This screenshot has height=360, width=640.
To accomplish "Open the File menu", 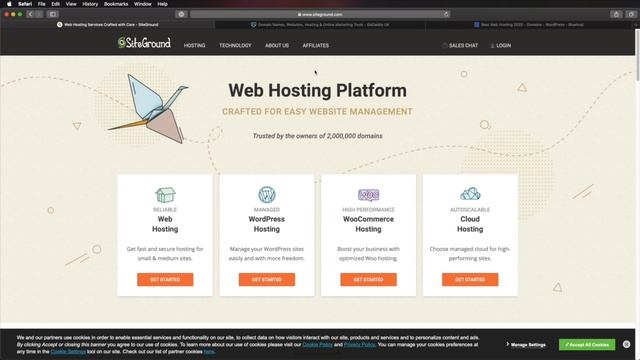I will (42, 4).
